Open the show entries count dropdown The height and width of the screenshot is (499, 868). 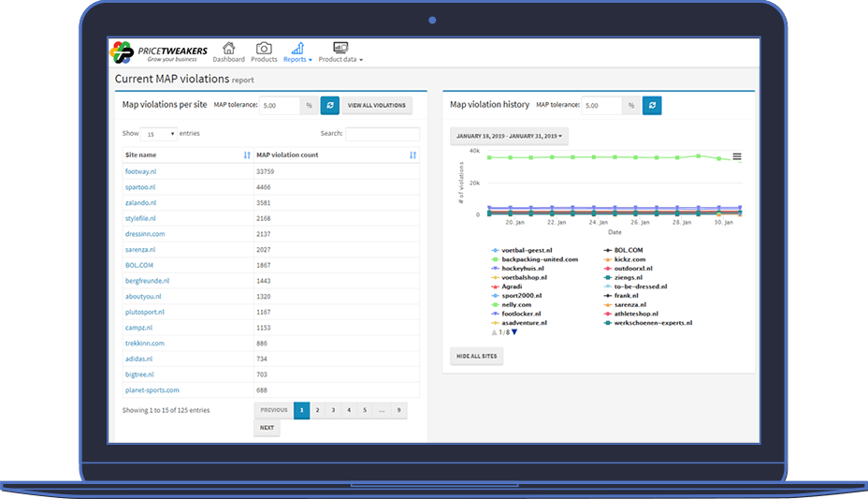click(x=158, y=134)
